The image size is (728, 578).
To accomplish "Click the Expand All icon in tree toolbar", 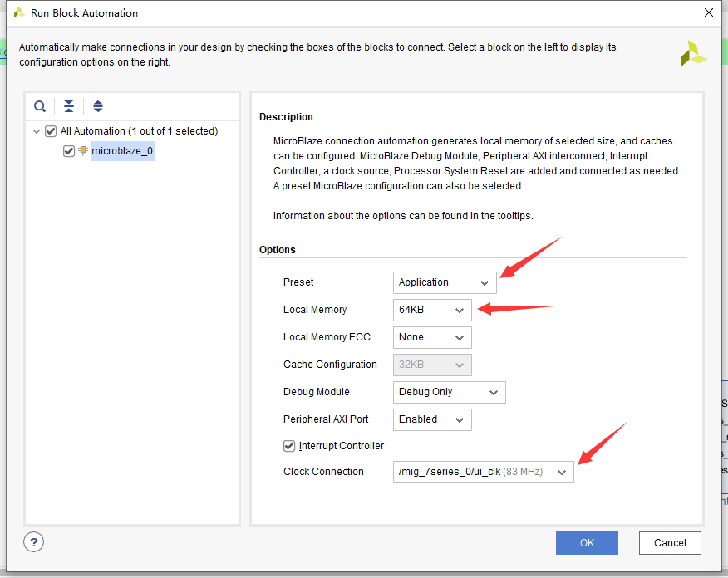I will [98, 106].
